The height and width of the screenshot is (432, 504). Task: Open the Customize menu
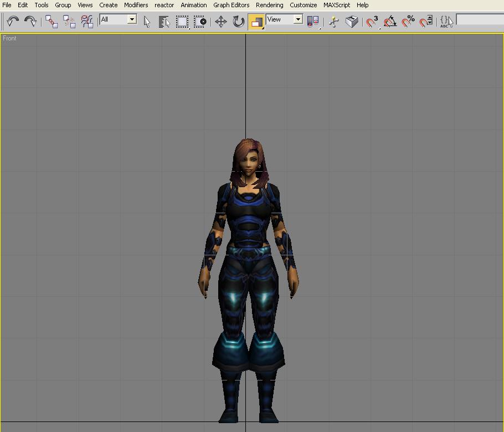coord(303,5)
